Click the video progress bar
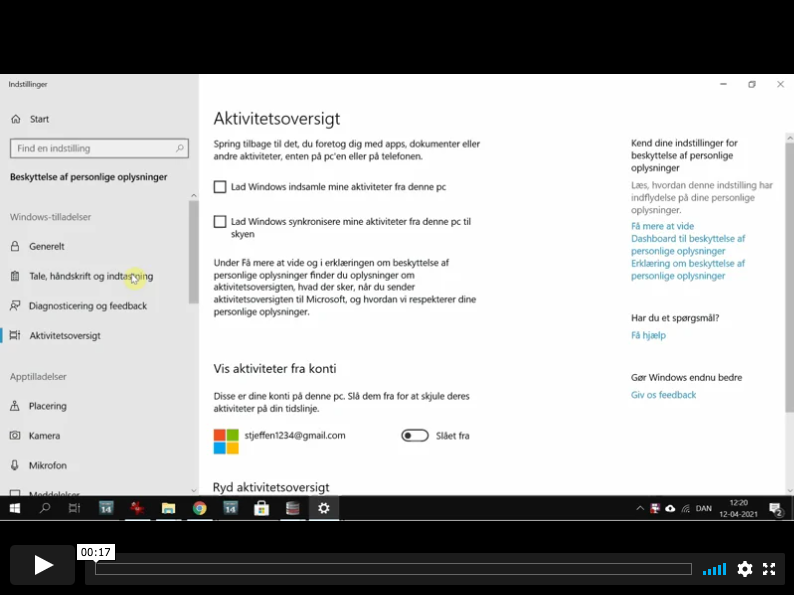The width and height of the screenshot is (794, 596). pyautogui.click(x=392, y=569)
